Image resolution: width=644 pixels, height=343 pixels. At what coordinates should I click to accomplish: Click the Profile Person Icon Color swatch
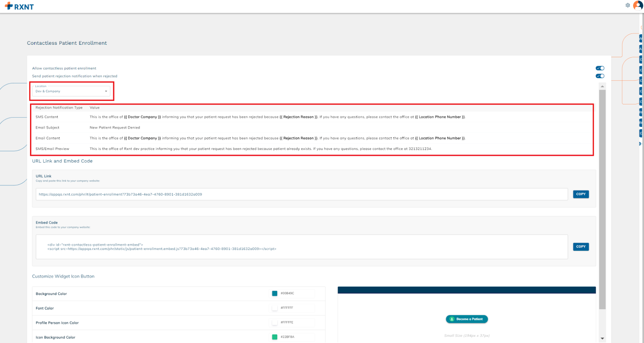tap(275, 322)
